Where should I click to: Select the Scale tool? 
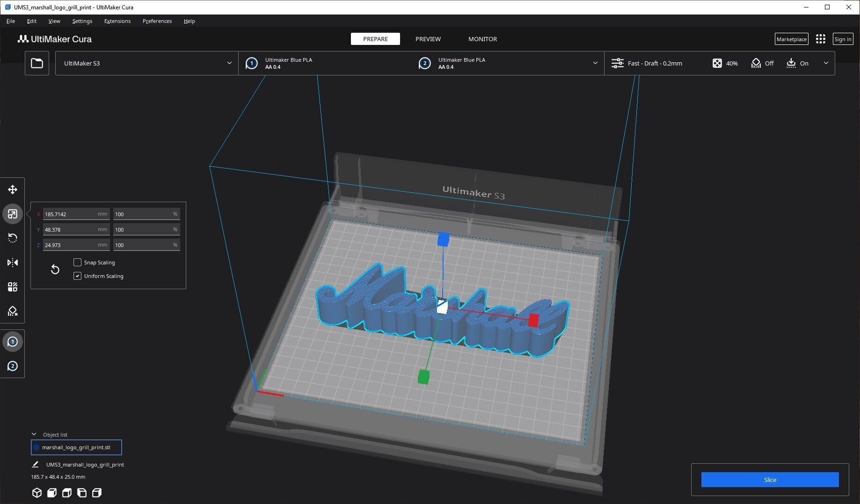tap(13, 214)
